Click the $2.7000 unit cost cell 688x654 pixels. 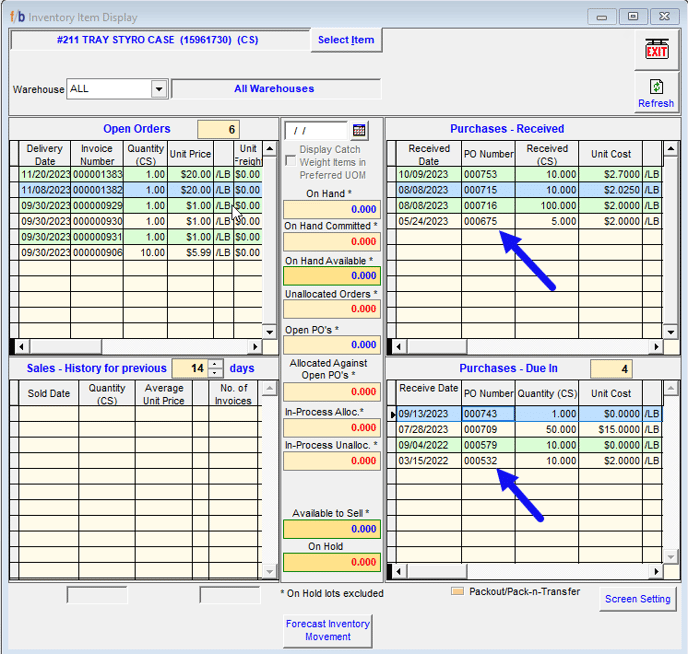tap(610, 174)
